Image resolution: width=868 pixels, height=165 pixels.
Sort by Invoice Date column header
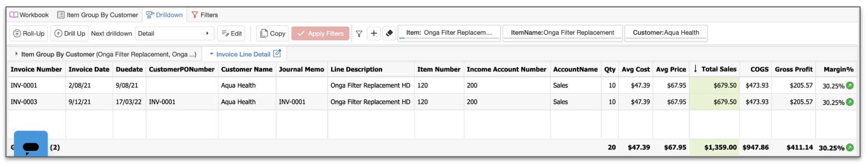click(89, 70)
